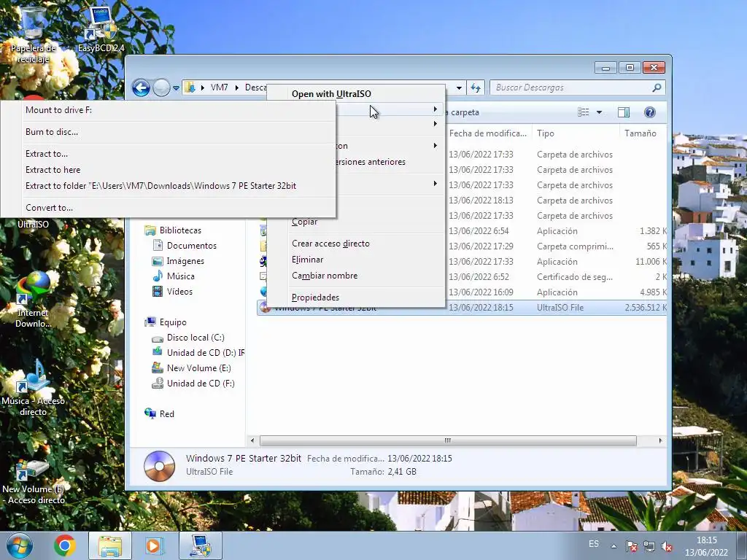Open Música - Acceso directo shortcut
Viewport: 747px width, 560px height.
point(33,388)
